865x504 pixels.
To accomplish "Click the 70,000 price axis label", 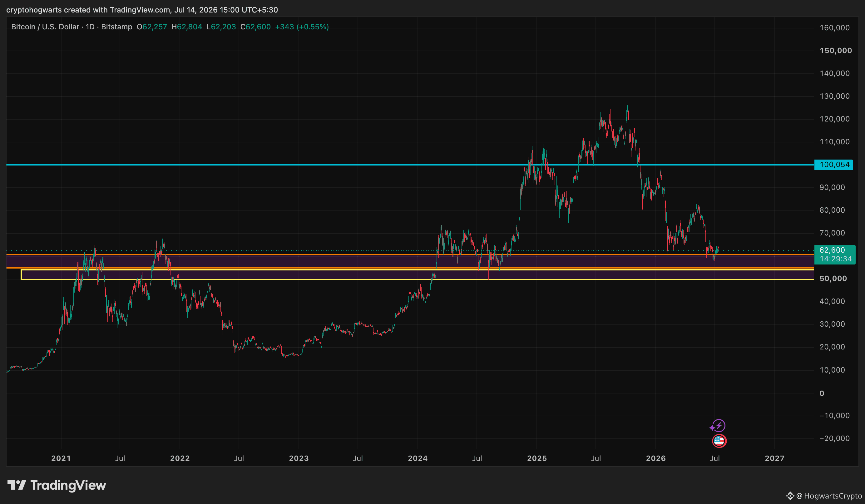I will [x=833, y=233].
